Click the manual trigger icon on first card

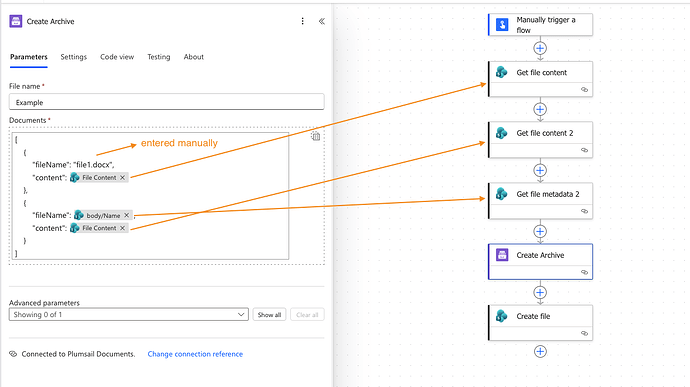(x=502, y=25)
